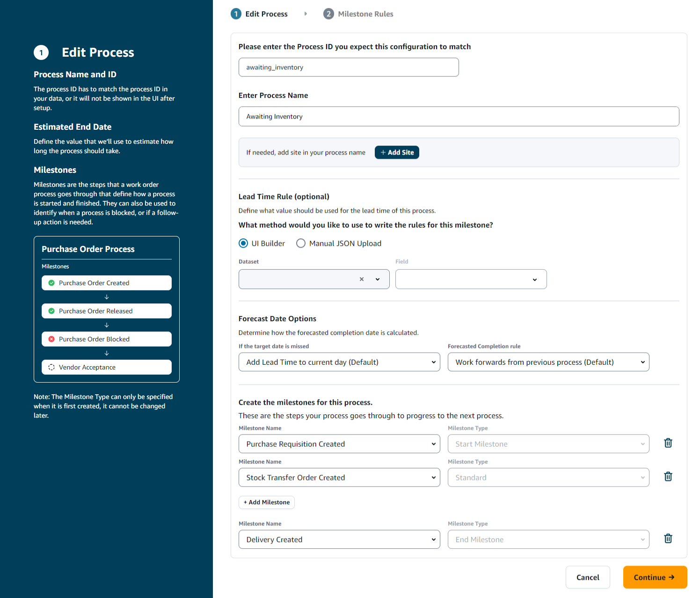Image resolution: width=700 pixels, height=598 pixels.
Task: Clear the Dataset selection with X icon
Action: click(361, 279)
